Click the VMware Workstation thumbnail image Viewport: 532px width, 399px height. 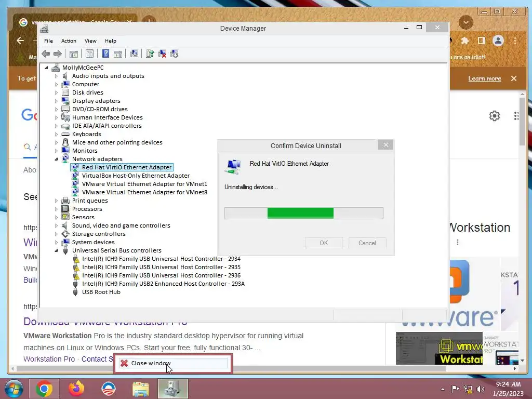tap(438, 349)
